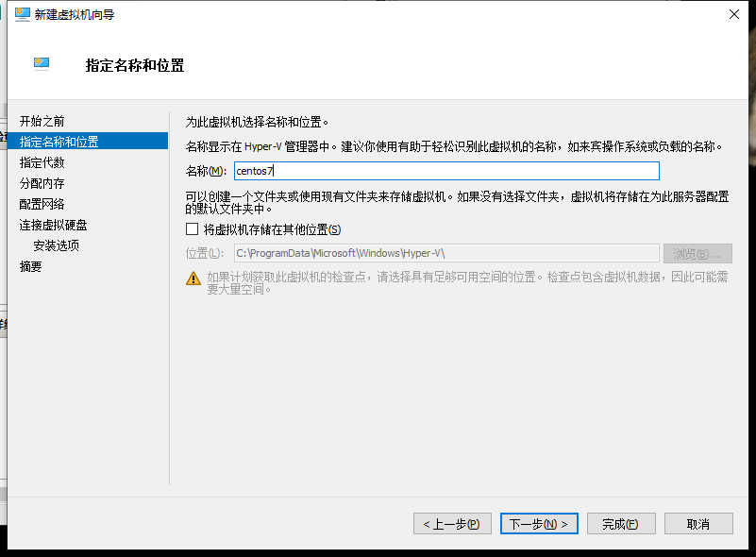
Task: Click the 名称(M) label
Action: pos(206,171)
